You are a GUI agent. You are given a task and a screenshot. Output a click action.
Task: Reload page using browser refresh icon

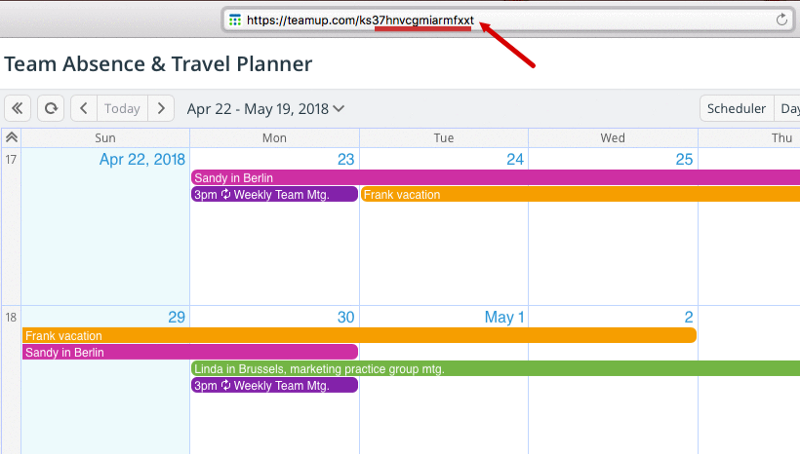click(x=781, y=20)
